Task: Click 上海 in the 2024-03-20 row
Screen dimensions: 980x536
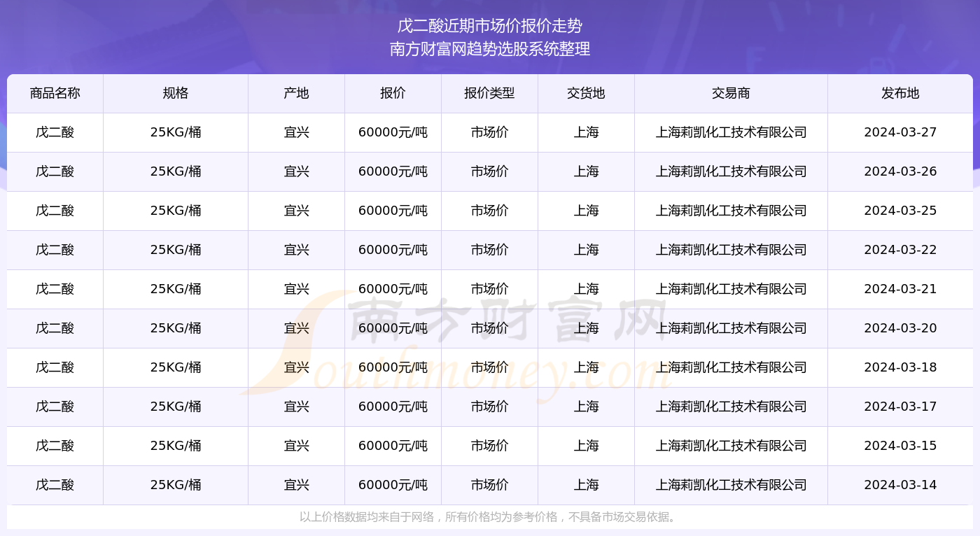Action: pyautogui.click(x=586, y=328)
